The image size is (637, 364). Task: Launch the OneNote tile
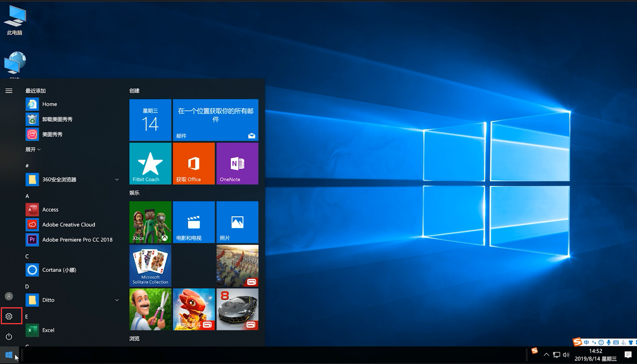click(238, 164)
